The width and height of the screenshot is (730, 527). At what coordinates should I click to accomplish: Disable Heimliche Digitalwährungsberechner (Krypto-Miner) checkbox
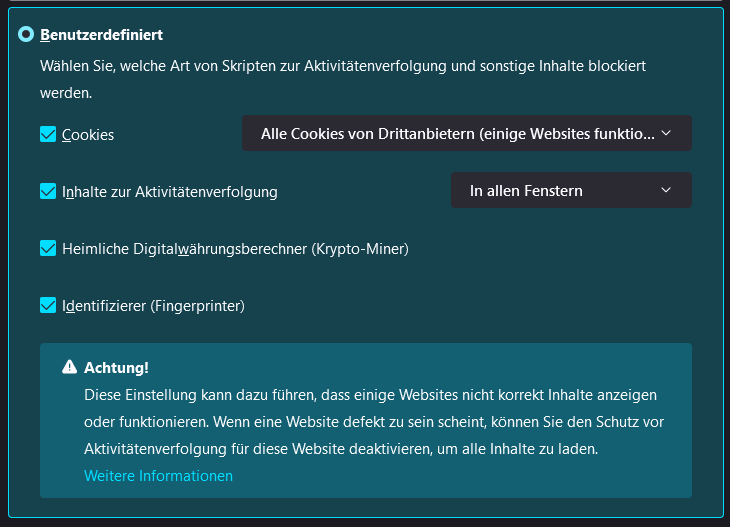(48, 248)
